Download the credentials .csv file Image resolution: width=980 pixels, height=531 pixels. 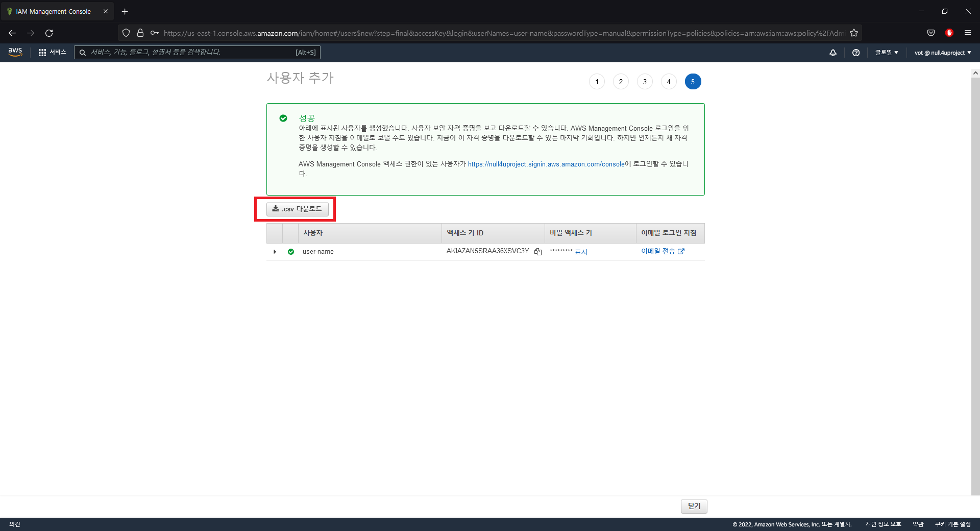(x=297, y=209)
